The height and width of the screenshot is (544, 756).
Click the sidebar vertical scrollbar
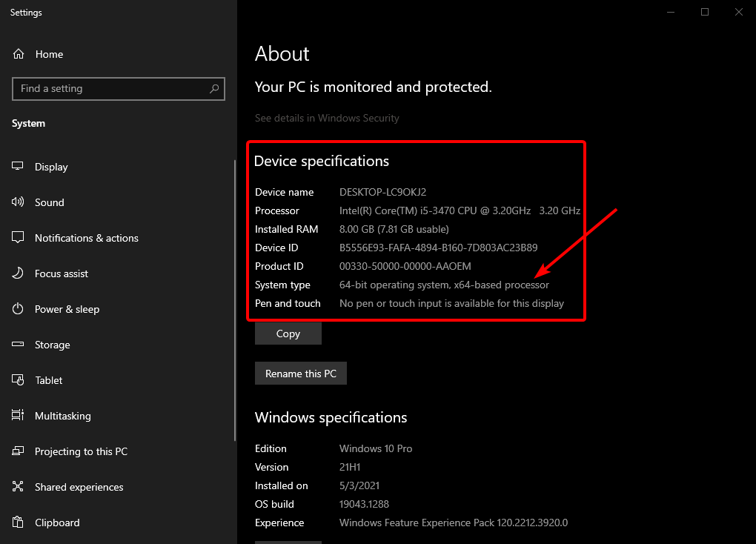click(x=235, y=300)
